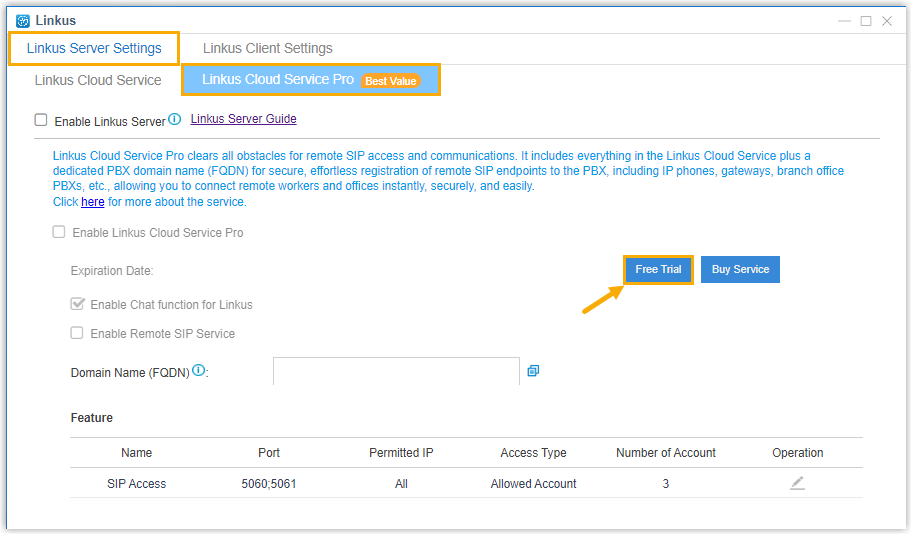Open the Linkus Client Settings tab
This screenshot has width=912, height=535.
click(267, 48)
